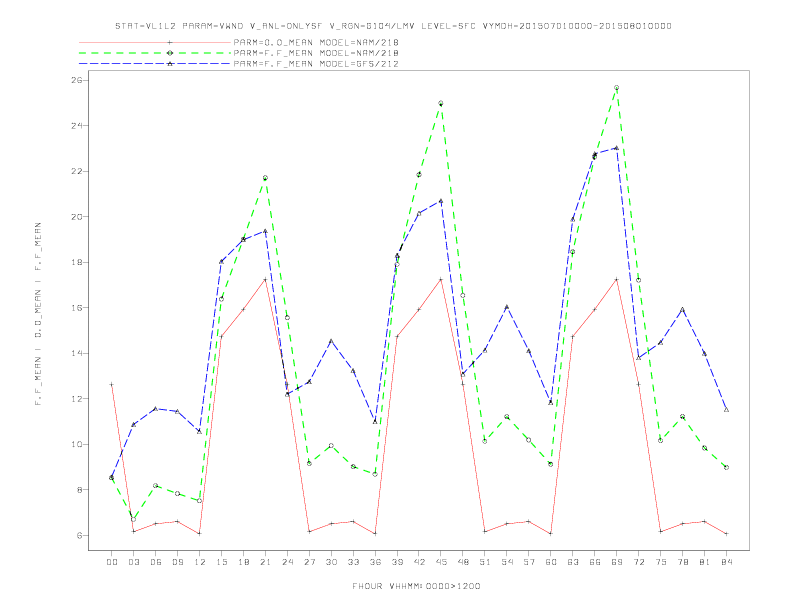Click x-axis tick label 72
The image size is (792, 612).
(x=638, y=562)
